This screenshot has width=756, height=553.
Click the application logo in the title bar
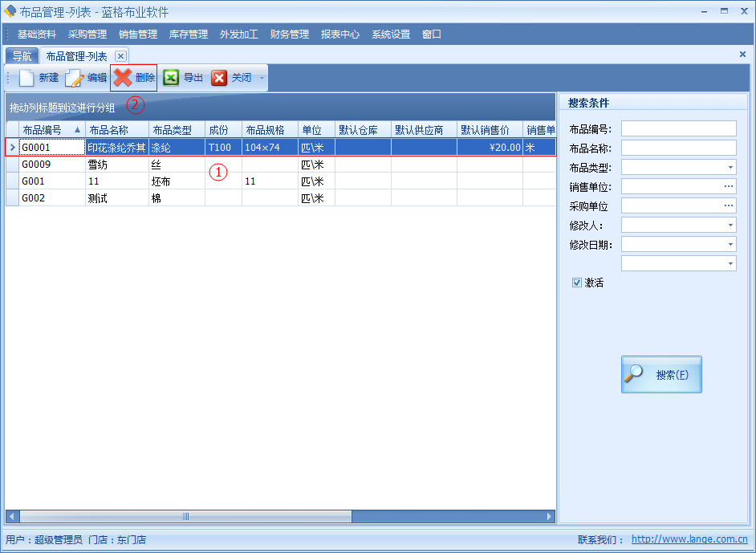10,10
